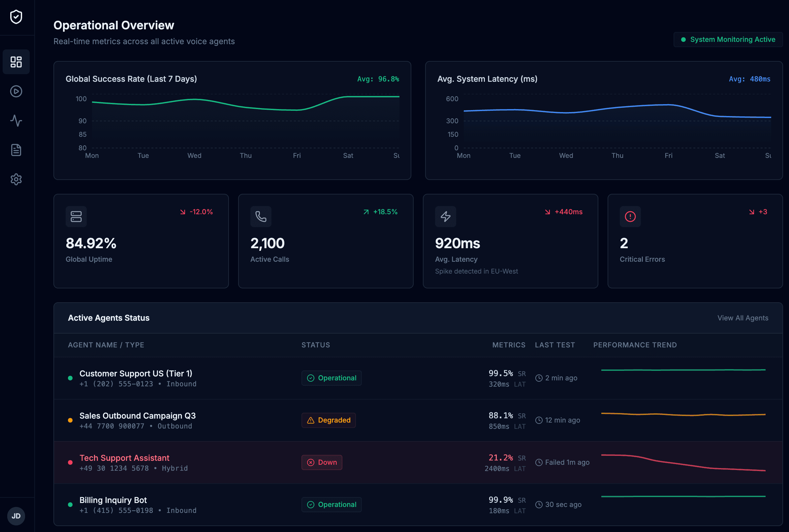
Task: Click the lightning icon on the Avg. Latency card
Action: point(445,217)
